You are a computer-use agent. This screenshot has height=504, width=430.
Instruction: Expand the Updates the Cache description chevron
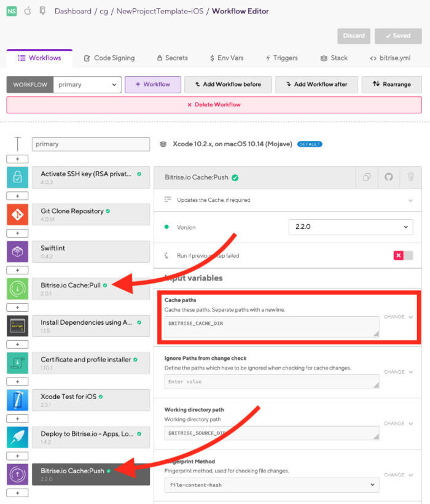point(410,200)
